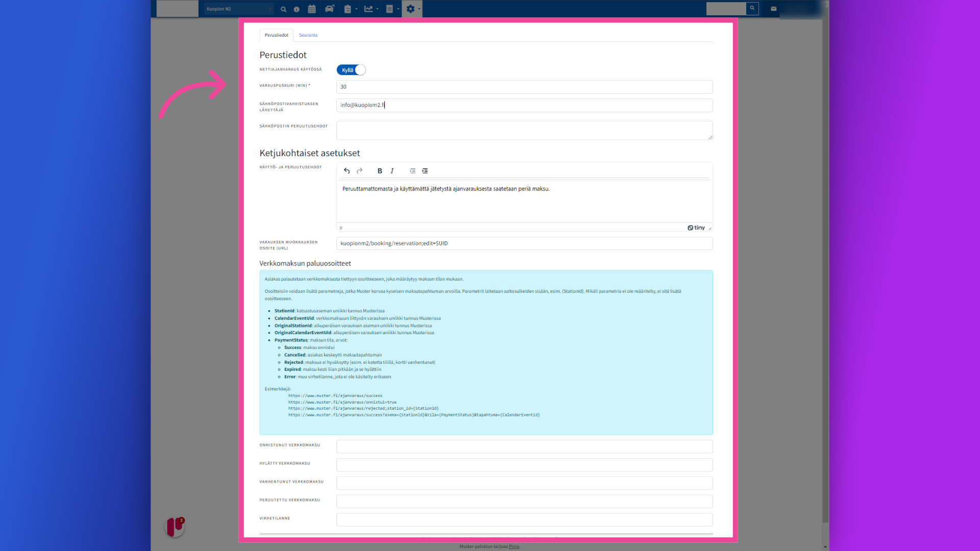Viewport: 980px width, 551px height.
Task: Expand the clipboard menu dropdown arrow
Action: (356, 9)
